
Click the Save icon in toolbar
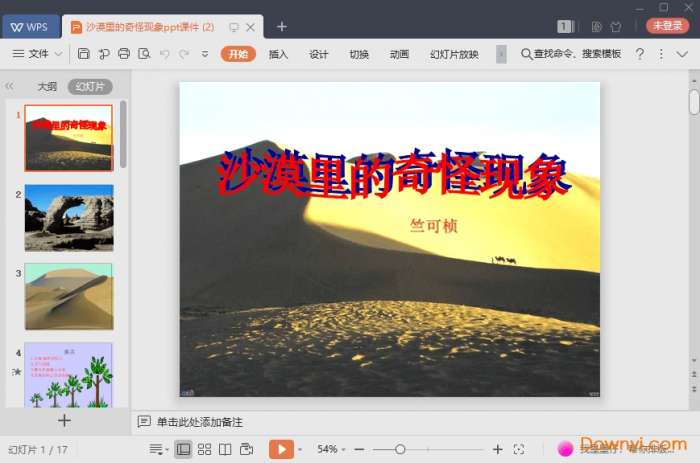point(83,54)
